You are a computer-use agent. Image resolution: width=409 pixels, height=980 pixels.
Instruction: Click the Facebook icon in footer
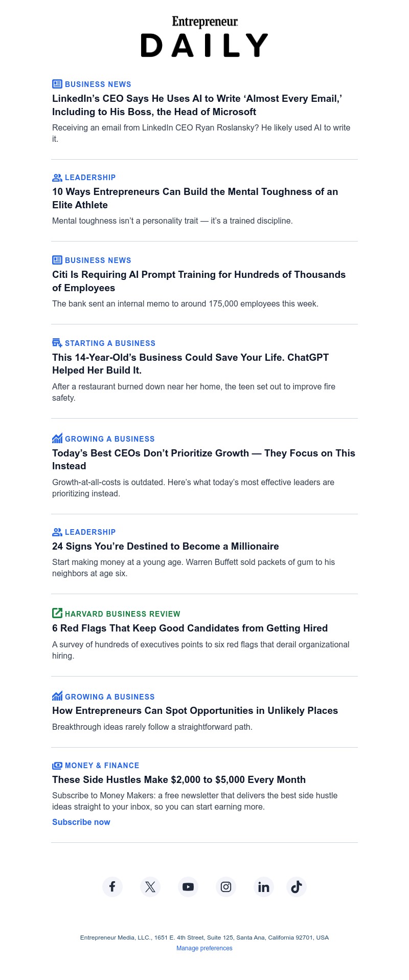pyautogui.click(x=112, y=887)
